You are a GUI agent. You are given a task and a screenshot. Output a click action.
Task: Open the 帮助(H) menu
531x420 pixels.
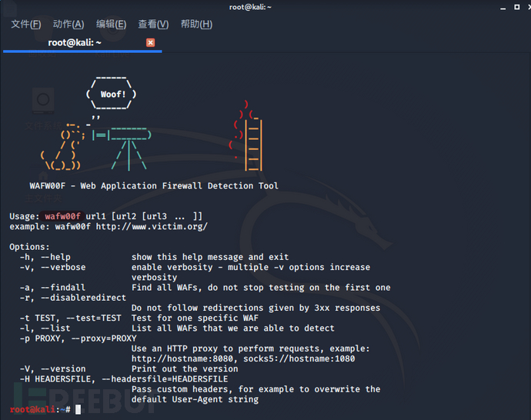tap(196, 25)
